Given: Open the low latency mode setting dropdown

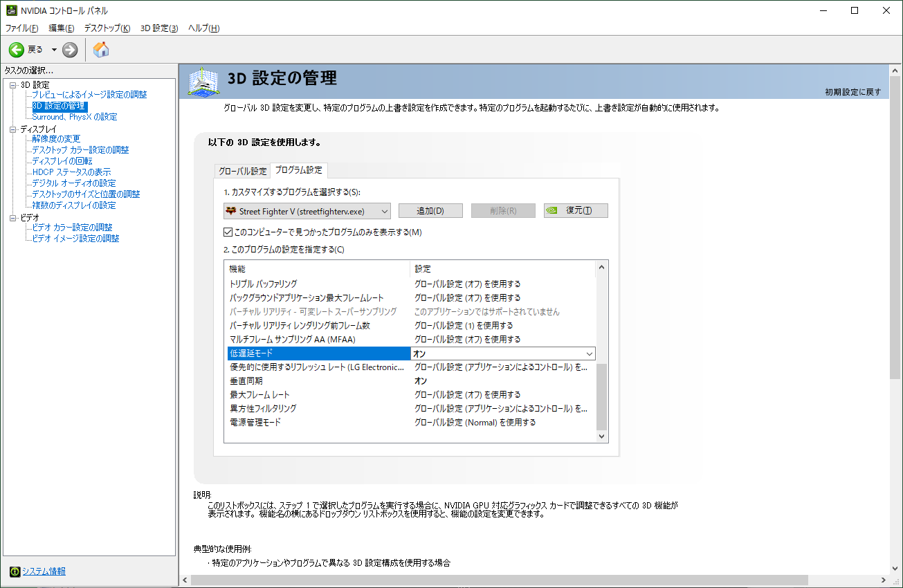Looking at the screenshot, I should (x=590, y=353).
